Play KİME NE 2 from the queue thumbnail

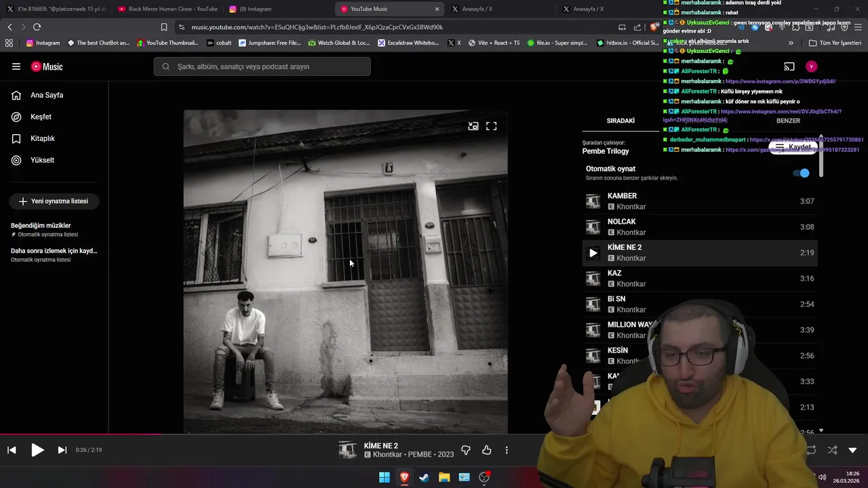coord(593,253)
